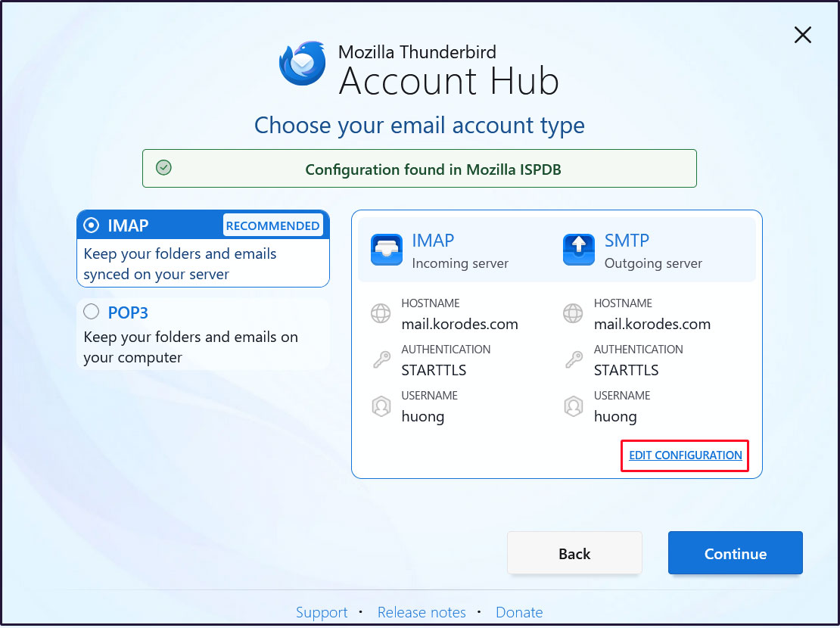This screenshot has height=628, width=840.
Task: Open the Support link
Action: [322, 612]
